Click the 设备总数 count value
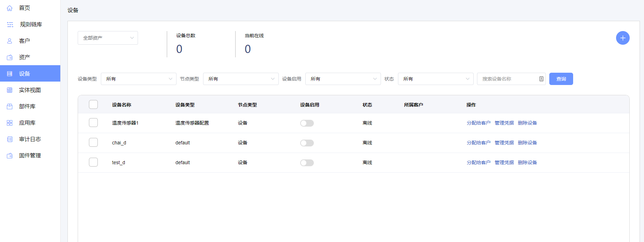 click(x=179, y=49)
